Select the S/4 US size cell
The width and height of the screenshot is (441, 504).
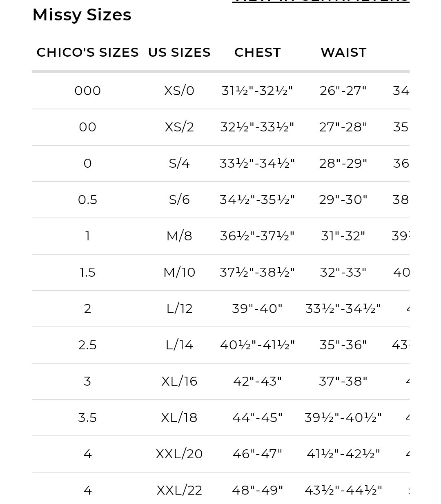(179, 163)
